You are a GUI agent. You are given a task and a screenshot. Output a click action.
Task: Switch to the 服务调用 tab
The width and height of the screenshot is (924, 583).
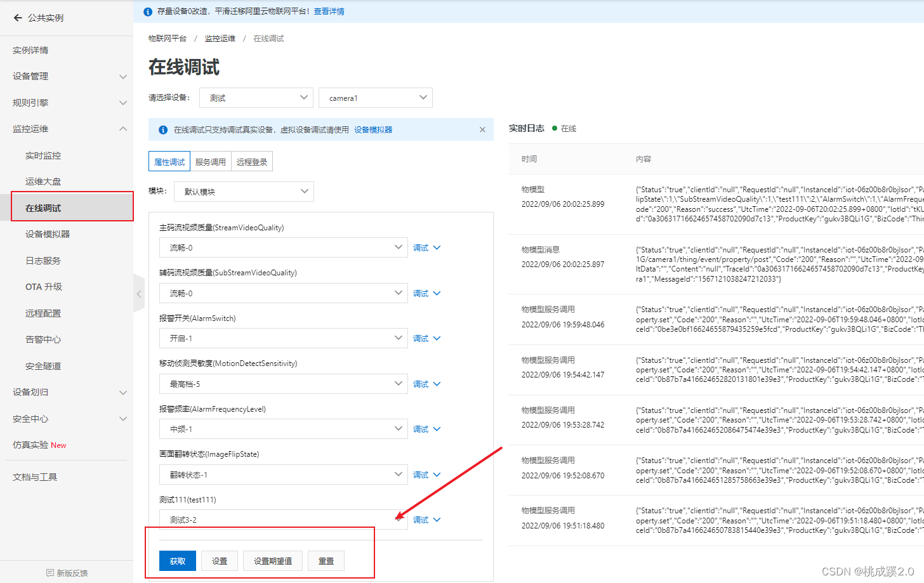point(211,162)
